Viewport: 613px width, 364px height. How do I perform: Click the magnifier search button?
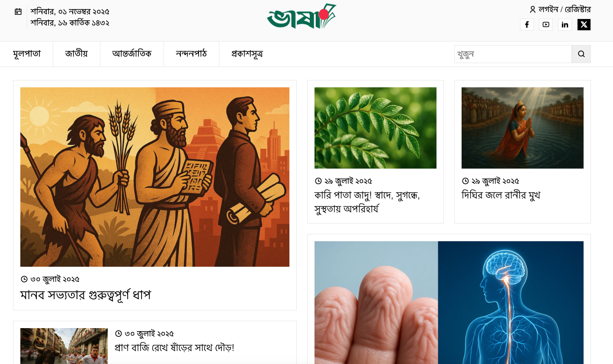pos(581,54)
